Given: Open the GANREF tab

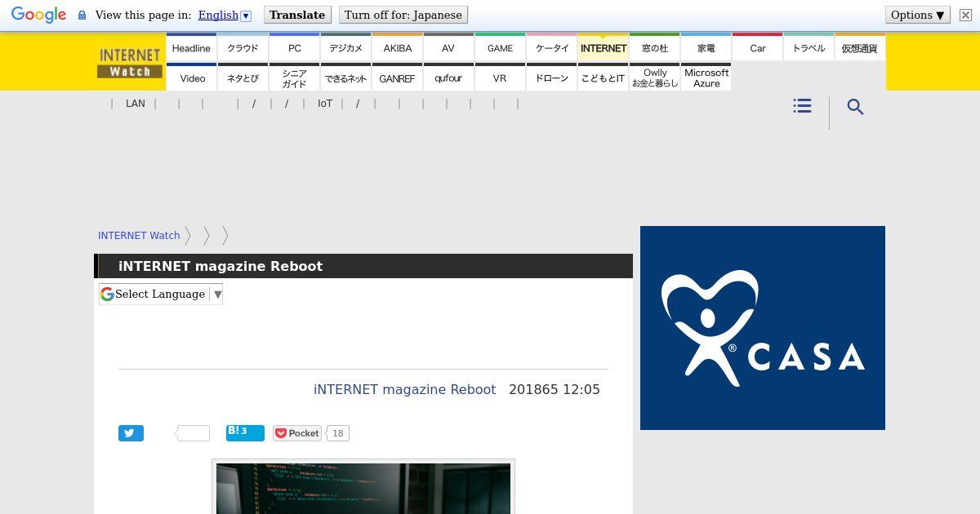Looking at the screenshot, I should (398, 78).
